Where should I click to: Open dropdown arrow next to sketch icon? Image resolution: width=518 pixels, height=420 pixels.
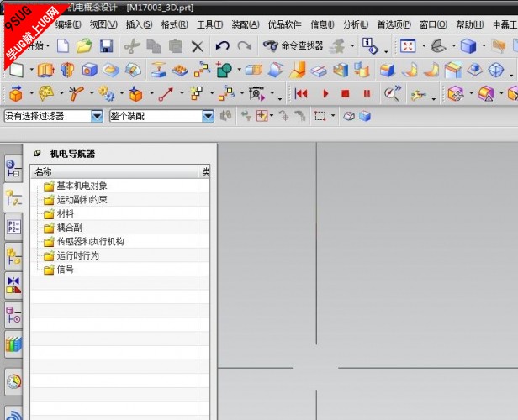coord(32,70)
